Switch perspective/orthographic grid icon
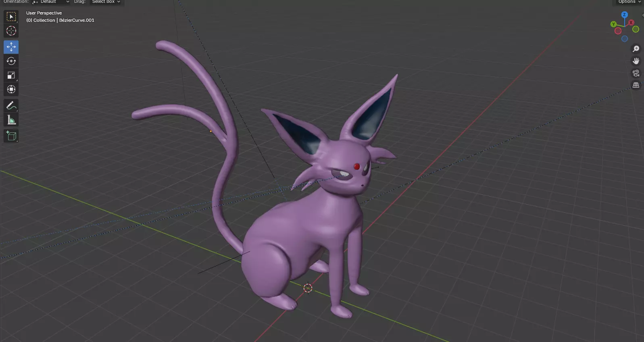Screen dimensions: 644x342 point(636,85)
